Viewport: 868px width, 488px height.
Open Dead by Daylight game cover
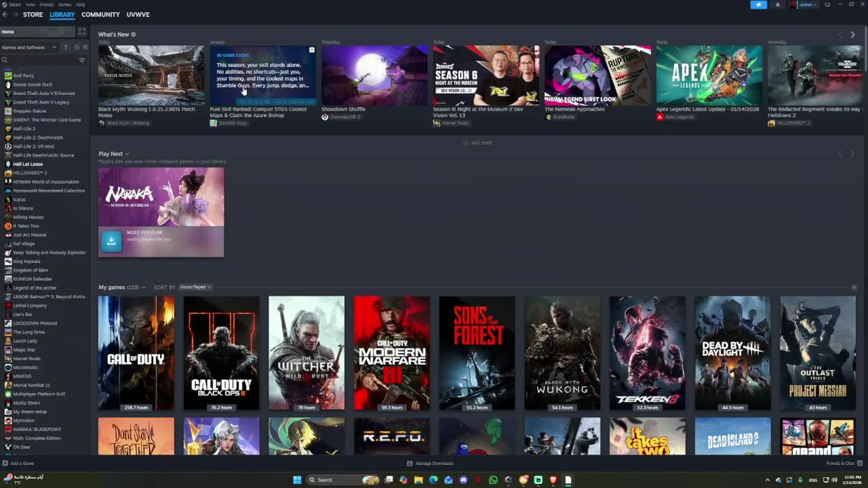(732, 353)
